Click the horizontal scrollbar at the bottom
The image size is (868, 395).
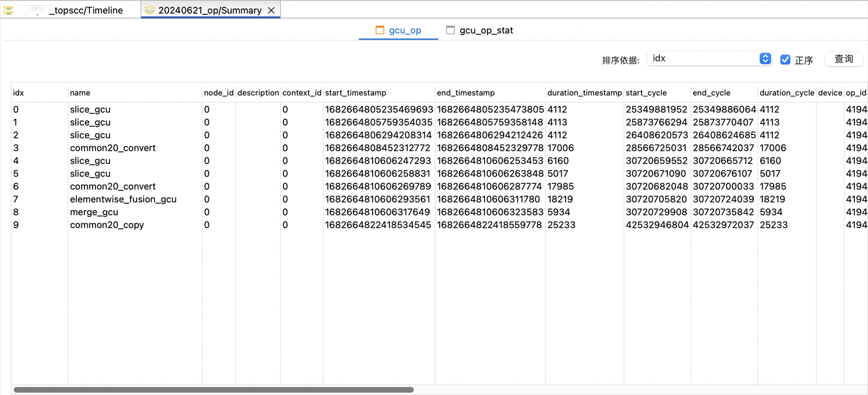coord(213,390)
